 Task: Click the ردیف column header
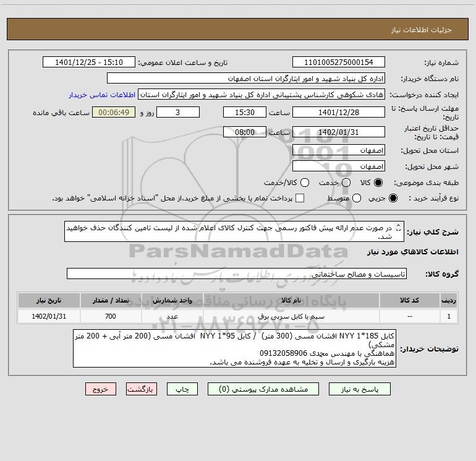coord(449,300)
